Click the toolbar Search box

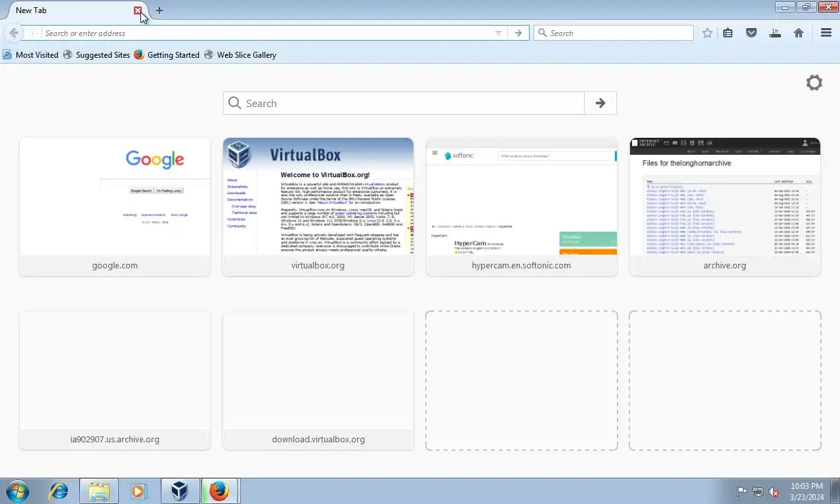[x=614, y=33]
